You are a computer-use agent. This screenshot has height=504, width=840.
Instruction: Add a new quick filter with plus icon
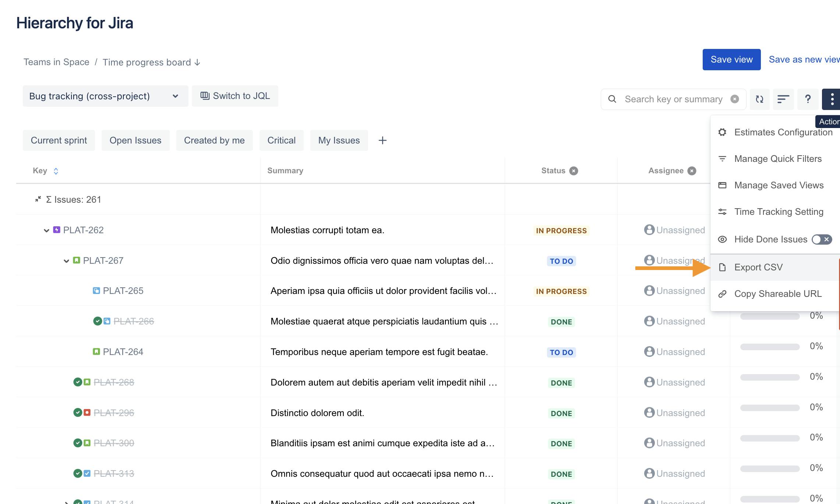point(382,140)
